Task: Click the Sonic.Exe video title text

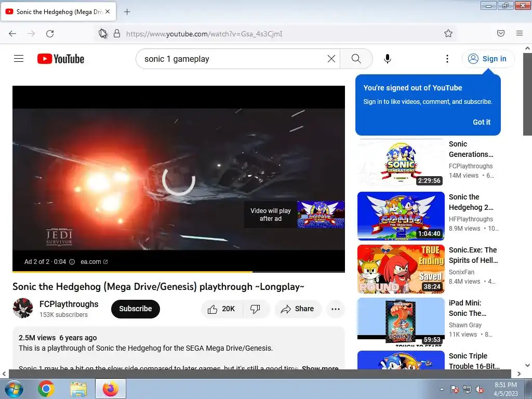Action: (473, 255)
